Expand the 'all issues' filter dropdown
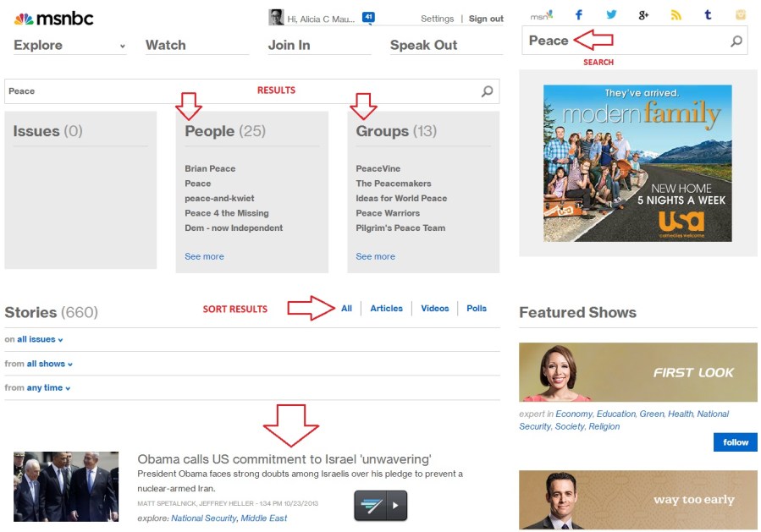 pyautogui.click(x=40, y=339)
